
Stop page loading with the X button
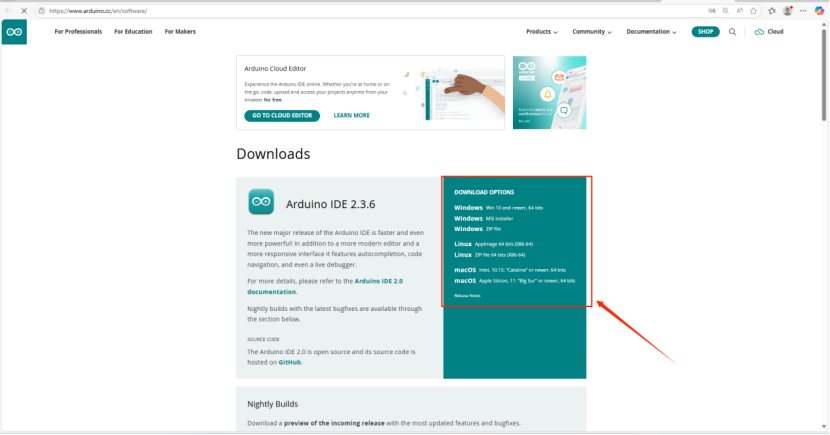(23, 10)
